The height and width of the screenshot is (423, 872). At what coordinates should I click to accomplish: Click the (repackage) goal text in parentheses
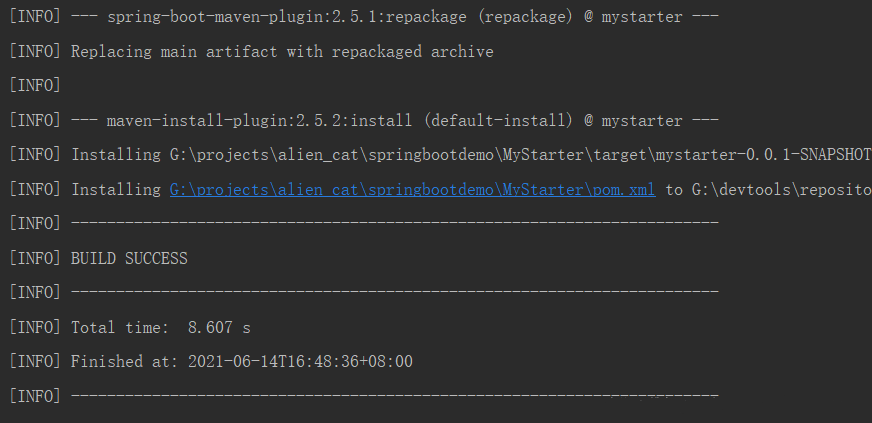526,17
